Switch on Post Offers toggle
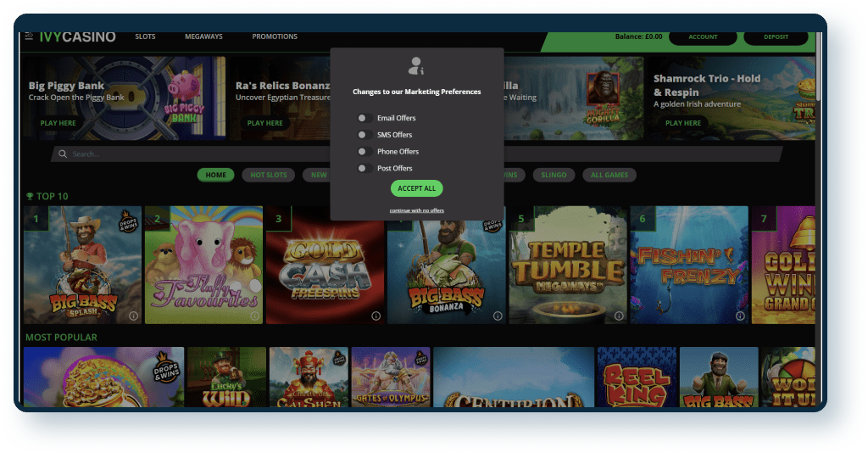868x453 pixels. click(x=364, y=169)
